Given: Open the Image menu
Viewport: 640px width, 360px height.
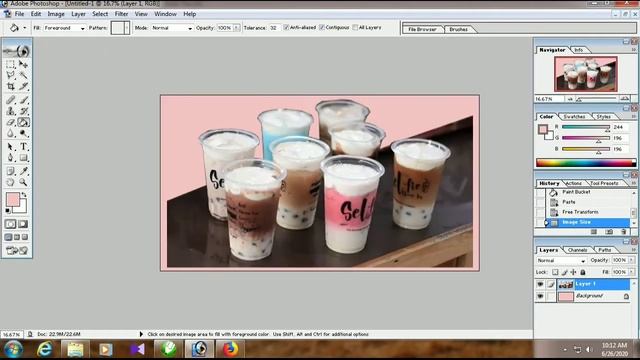Looking at the screenshot, I should coord(56,14).
